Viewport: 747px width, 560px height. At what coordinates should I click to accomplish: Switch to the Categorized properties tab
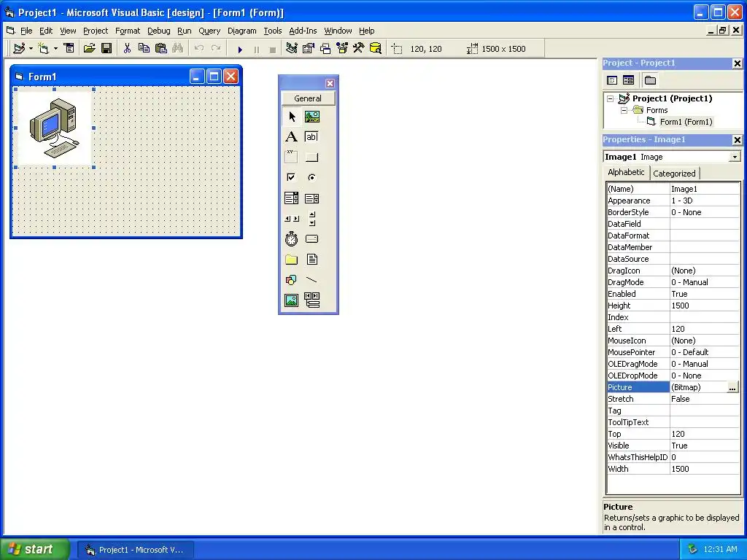point(674,174)
